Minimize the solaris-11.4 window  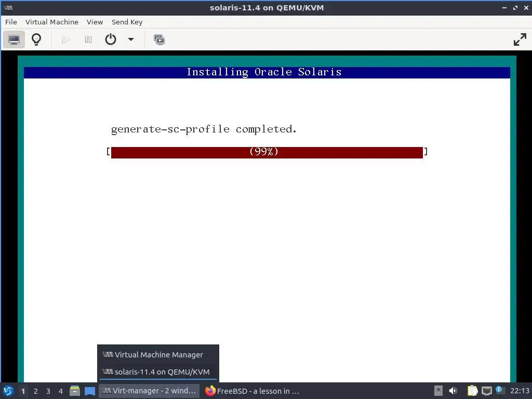coord(504,8)
